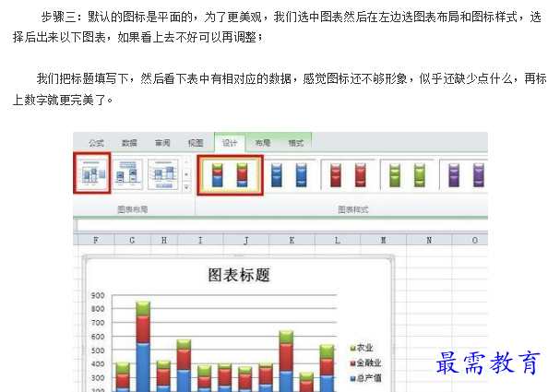Image resolution: width=548 pixels, height=392 pixels.
Task: Select column F header
Action: pyautogui.click(x=96, y=241)
